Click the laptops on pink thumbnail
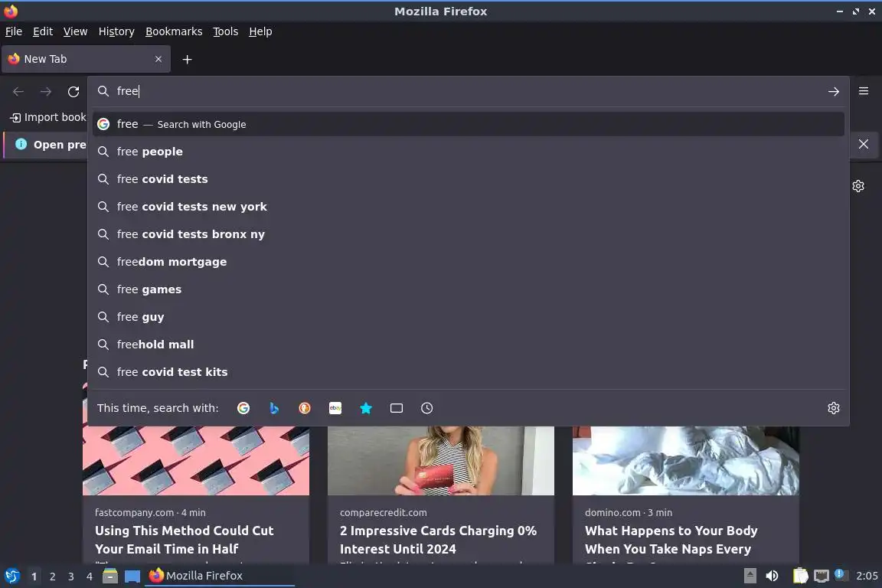 pos(196,461)
